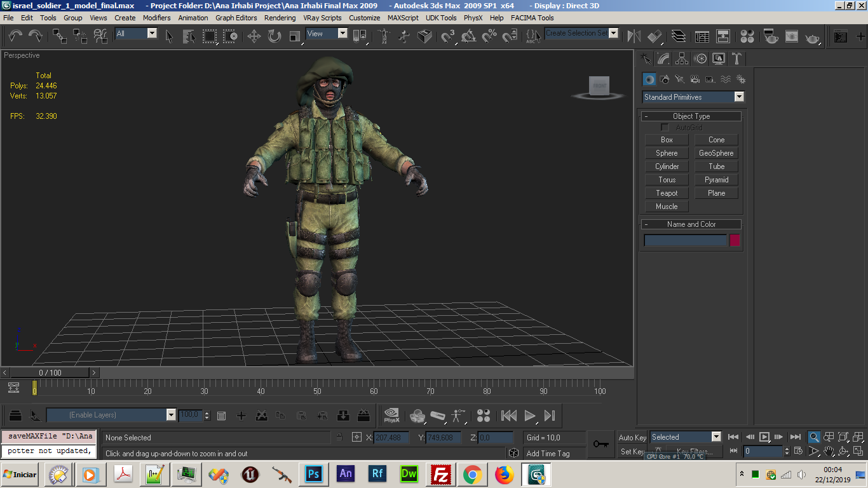Open the Layer Manager icon
Screen dimensions: 868x488
[679, 36]
